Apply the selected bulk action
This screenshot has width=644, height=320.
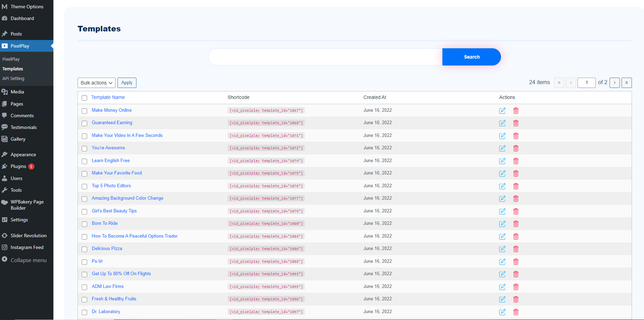(x=127, y=83)
